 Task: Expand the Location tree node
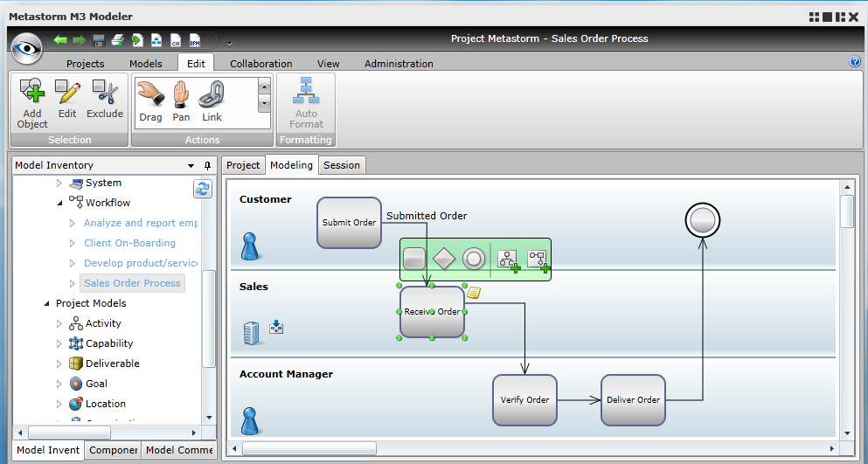point(59,405)
